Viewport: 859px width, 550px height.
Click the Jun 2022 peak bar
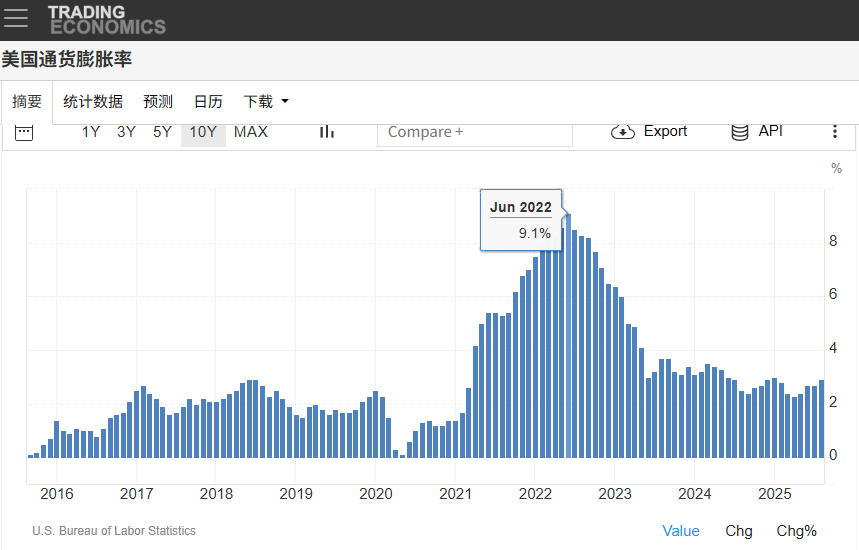pyautogui.click(x=568, y=340)
